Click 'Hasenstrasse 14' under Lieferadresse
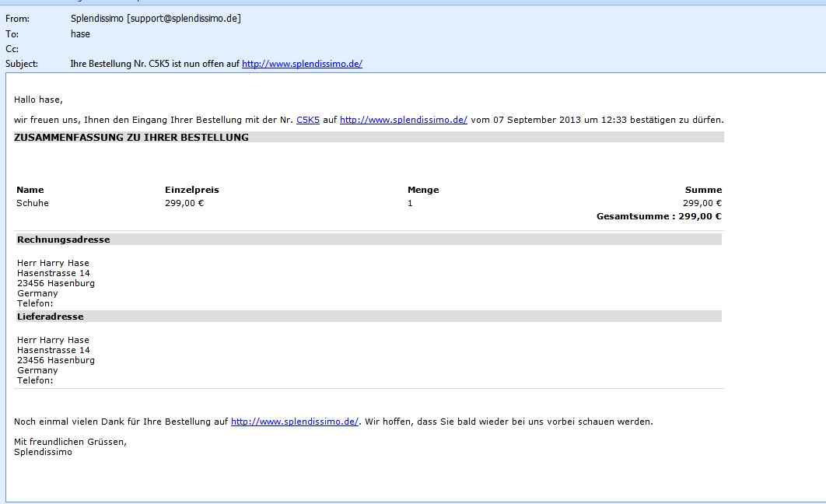 [53, 350]
